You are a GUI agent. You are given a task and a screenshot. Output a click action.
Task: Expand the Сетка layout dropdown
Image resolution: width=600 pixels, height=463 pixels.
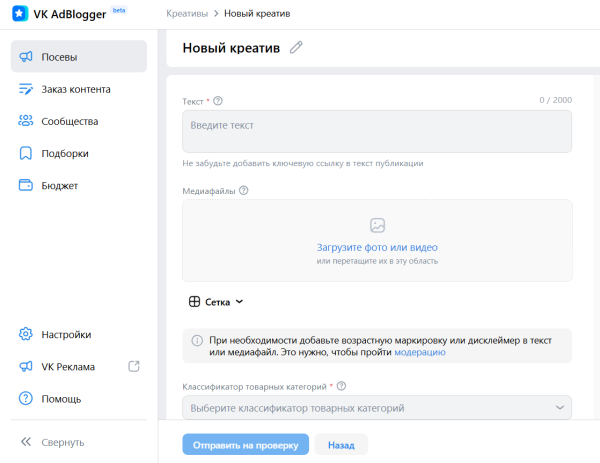[x=216, y=301]
